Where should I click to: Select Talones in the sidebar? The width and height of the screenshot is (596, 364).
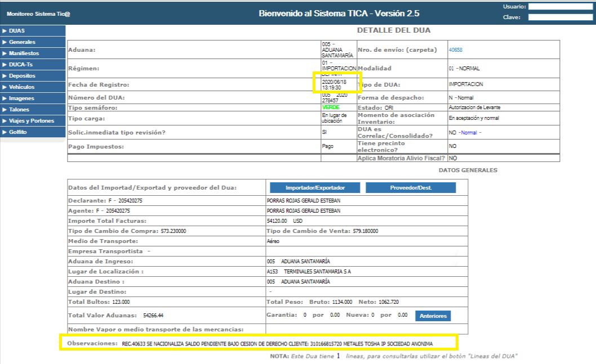19,110
